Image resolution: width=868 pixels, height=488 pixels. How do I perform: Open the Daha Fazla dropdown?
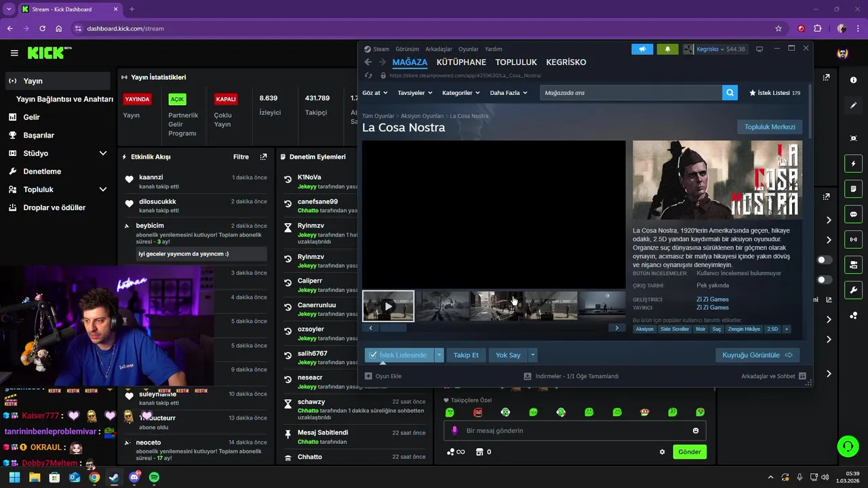[x=509, y=93]
